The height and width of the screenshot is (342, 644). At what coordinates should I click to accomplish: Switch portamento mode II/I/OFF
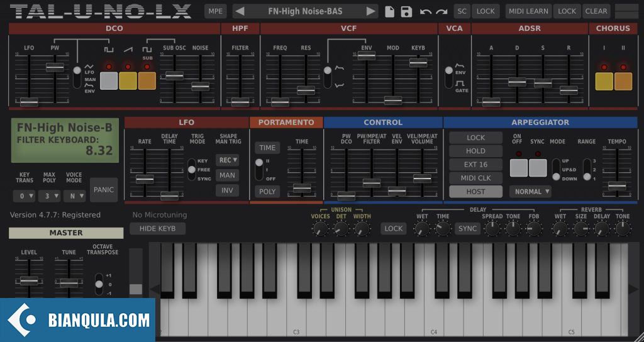click(258, 170)
